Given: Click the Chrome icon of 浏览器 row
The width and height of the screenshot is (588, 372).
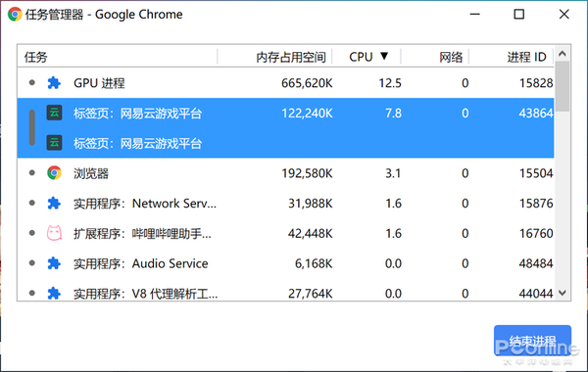Looking at the screenshot, I should pos(54,172).
